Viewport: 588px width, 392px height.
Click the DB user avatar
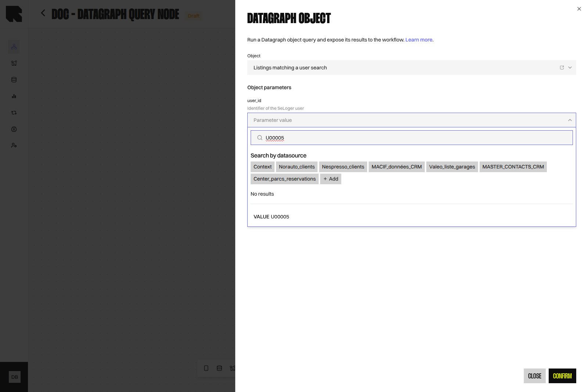(x=15, y=377)
